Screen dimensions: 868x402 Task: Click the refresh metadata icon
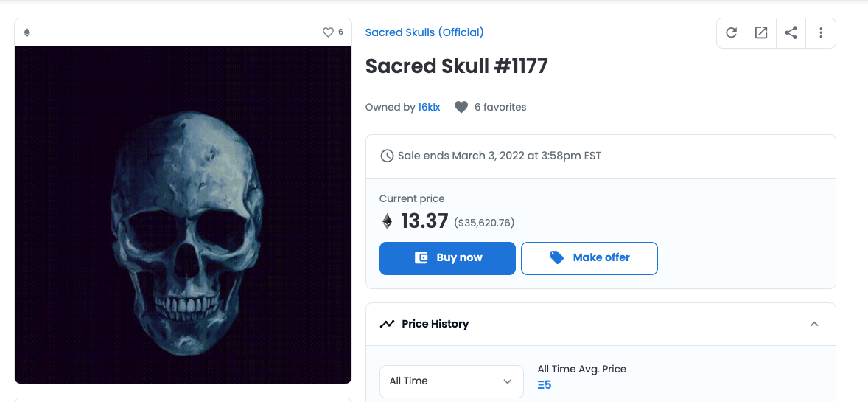[x=732, y=33]
